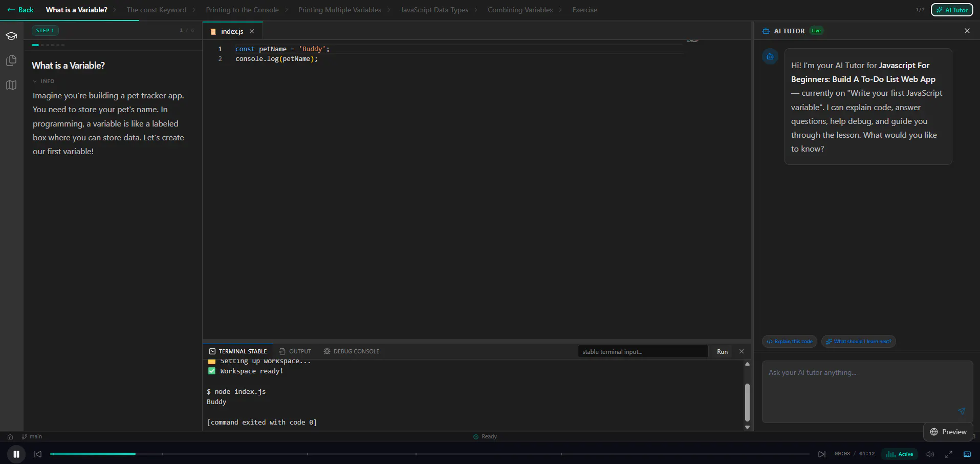Viewport: 980px width, 464px height.
Task: Click the 1/7 lesson counter
Action: click(920, 10)
